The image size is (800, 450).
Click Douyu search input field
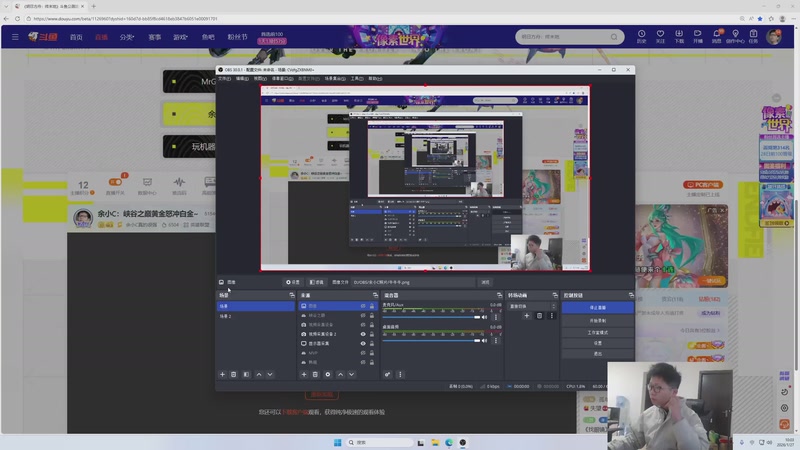point(564,37)
